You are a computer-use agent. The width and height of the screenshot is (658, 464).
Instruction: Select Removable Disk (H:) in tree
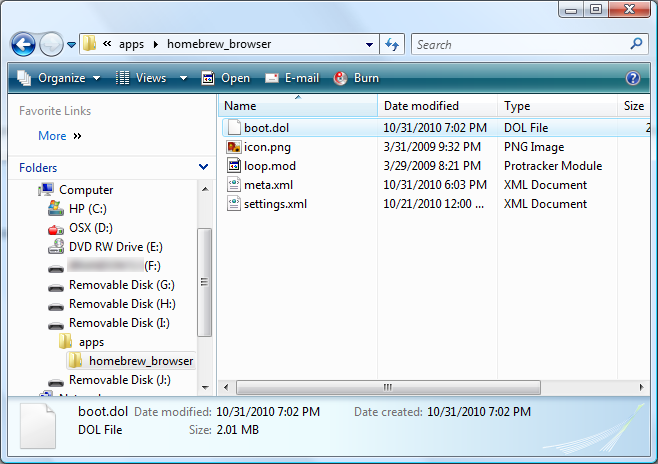click(122, 304)
